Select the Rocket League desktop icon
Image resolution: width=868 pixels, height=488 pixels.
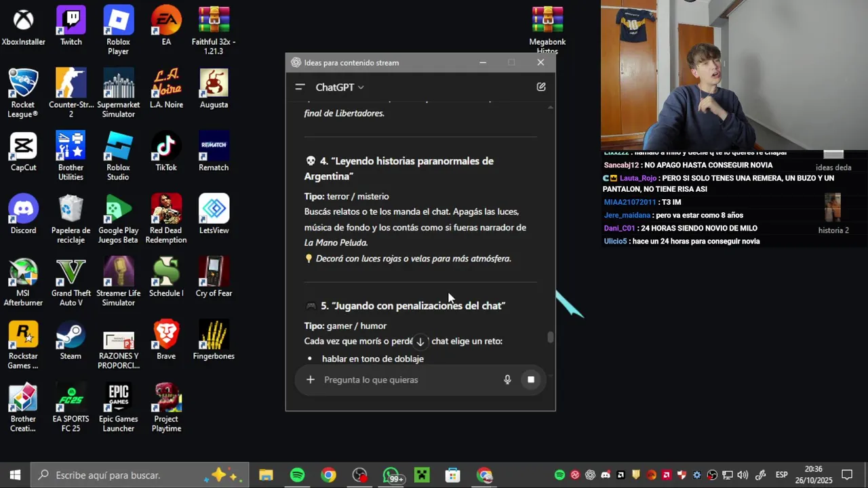click(23, 94)
